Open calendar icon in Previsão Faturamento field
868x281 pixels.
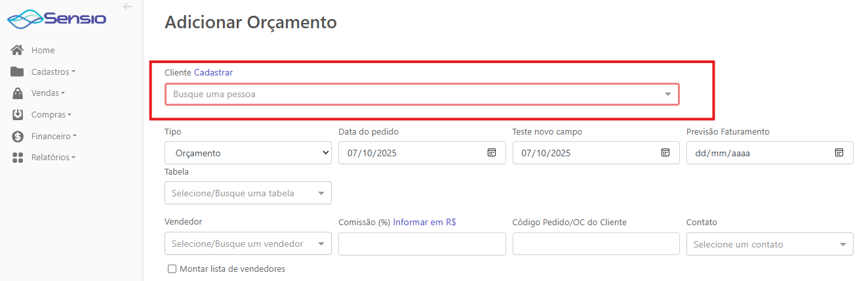pos(839,152)
